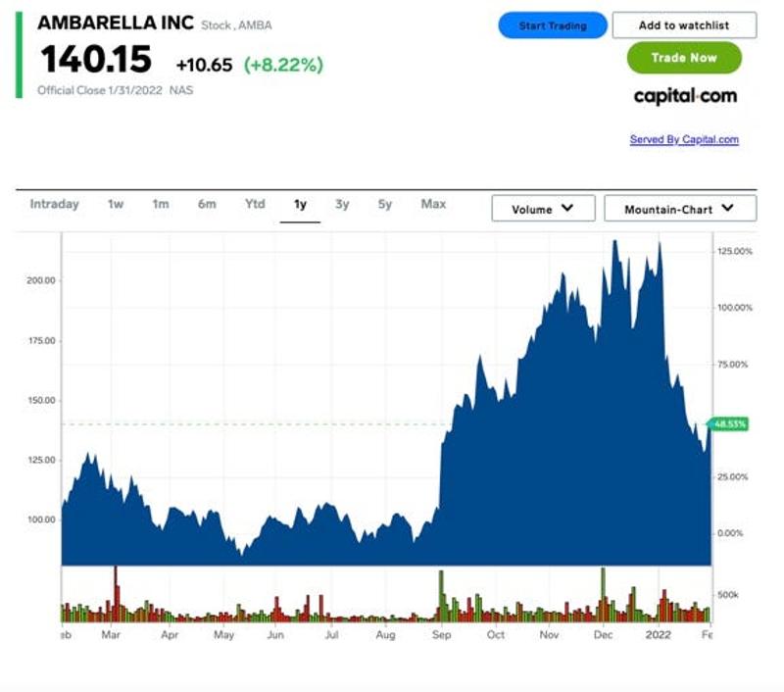
Task: Click the 0.00% percentage axis label
Action: point(730,533)
